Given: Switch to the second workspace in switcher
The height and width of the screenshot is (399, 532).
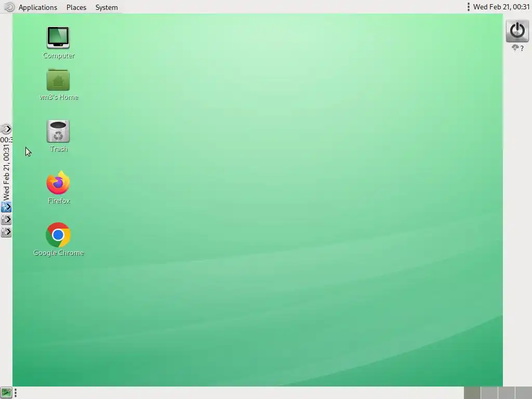Looking at the screenshot, I should [x=489, y=393].
